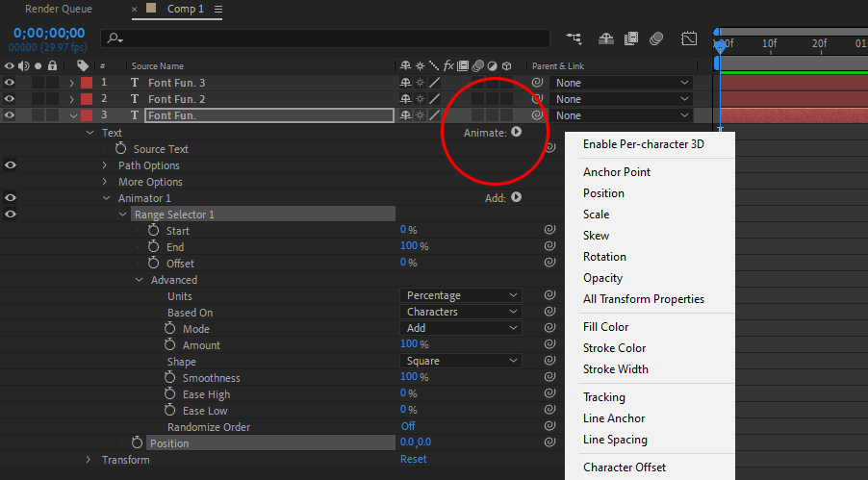The width and height of the screenshot is (868, 480).
Task: Click the layer search field
Action: point(327,38)
